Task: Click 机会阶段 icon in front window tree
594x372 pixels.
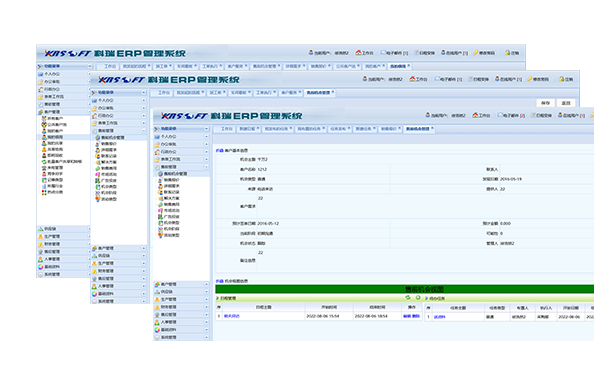Action: point(160,229)
